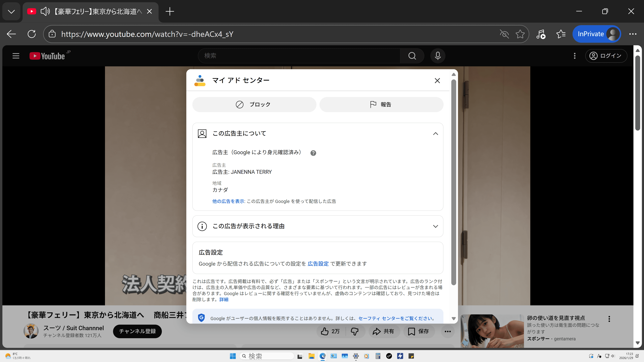
Task: Start voice search with microphone icon
Action: (438, 56)
